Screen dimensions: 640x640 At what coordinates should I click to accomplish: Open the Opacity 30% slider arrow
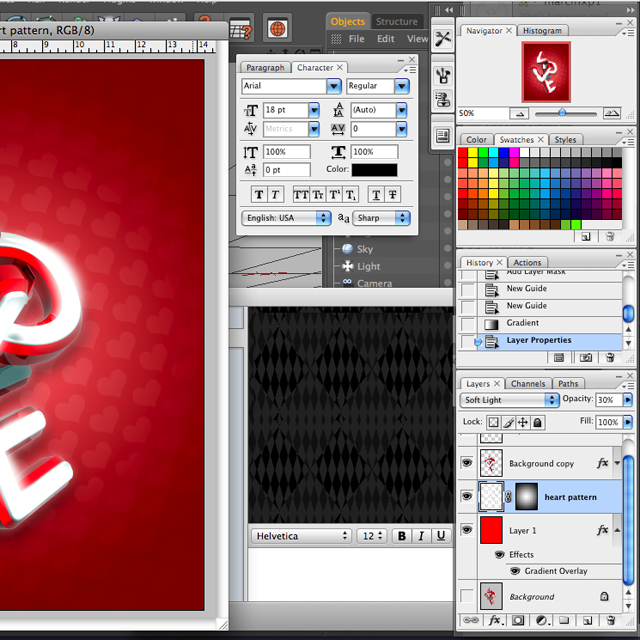point(628,400)
